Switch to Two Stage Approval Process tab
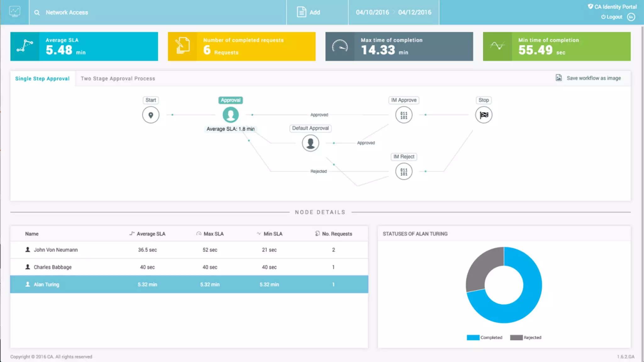Viewport: 644px width, 362px height. pos(118,79)
